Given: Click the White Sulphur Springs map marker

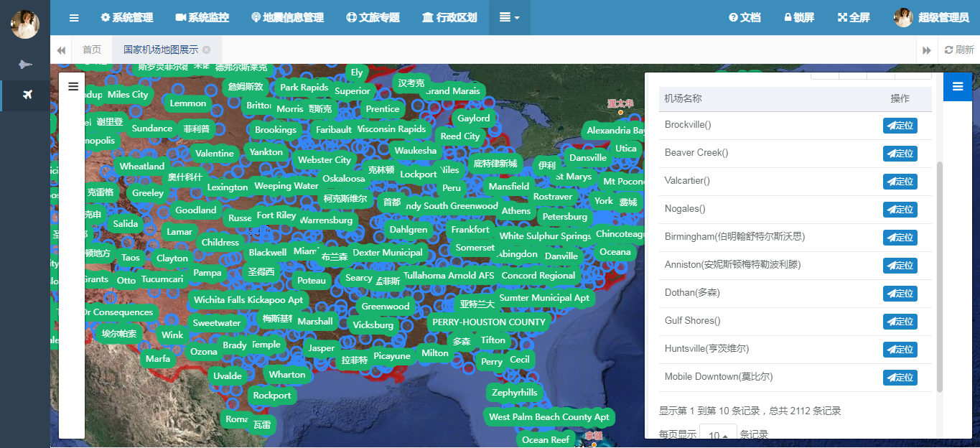Looking at the screenshot, I should [546, 235].
